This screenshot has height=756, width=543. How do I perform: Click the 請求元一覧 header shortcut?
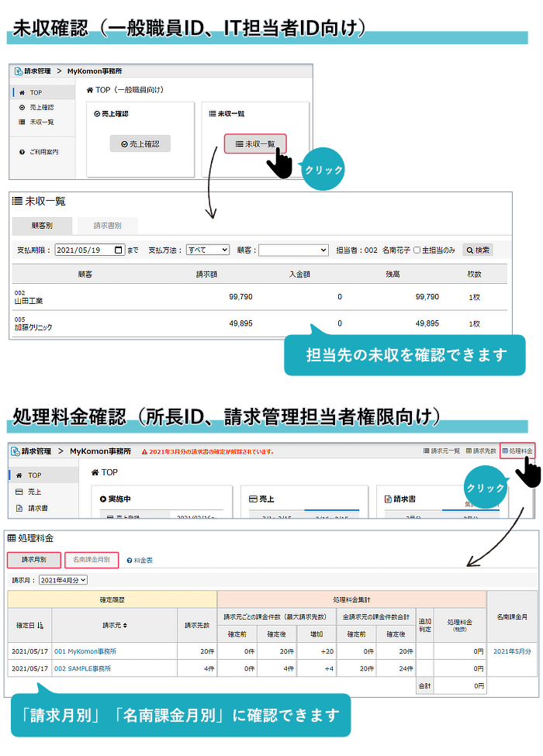coord(442,450)
